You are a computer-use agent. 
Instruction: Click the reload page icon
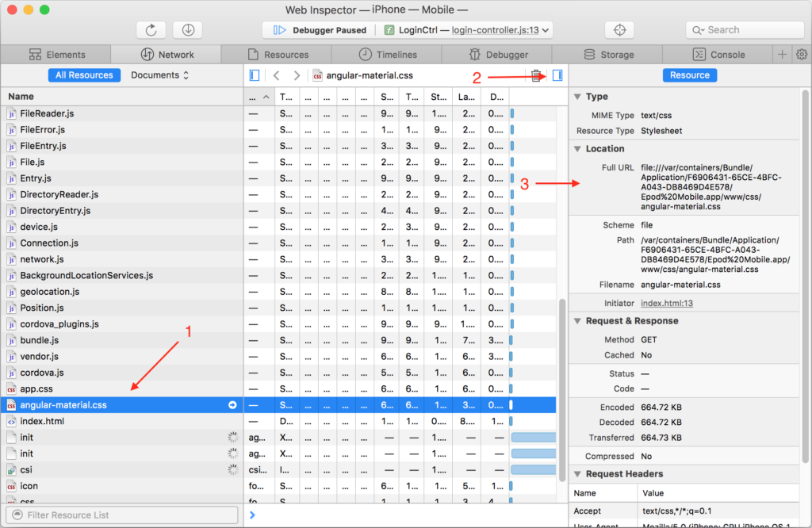(x=151, y=30)
